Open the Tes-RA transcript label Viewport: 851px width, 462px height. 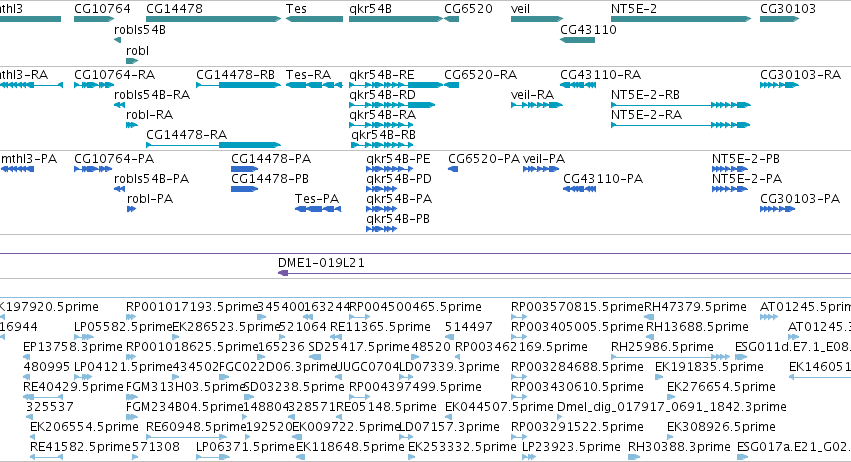pyautogui.click(x=308, y=74)
